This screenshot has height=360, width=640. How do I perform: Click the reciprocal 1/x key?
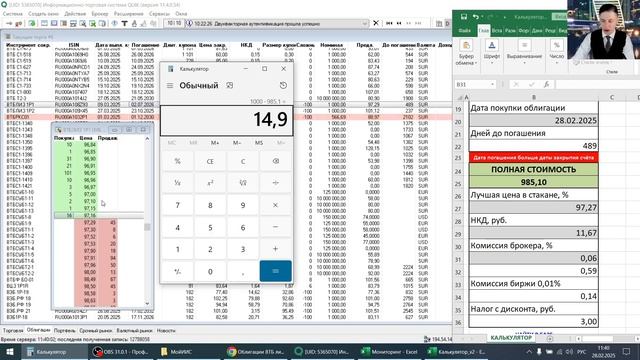[x=178, y=183]
